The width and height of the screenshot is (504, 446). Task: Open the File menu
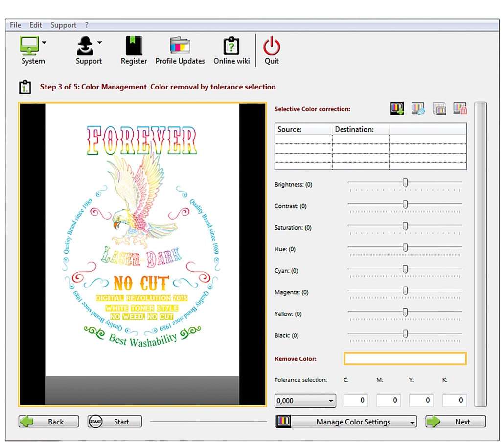point(15,25)
